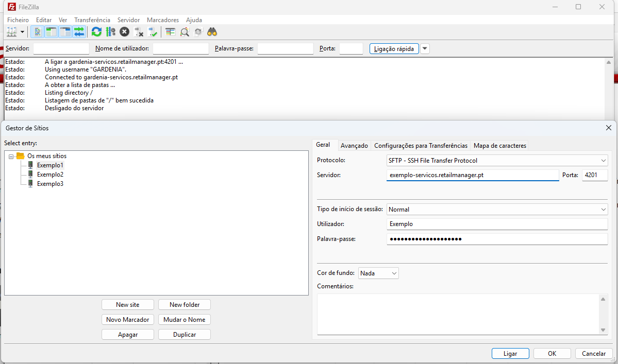This screenshot has width=618, height=364.
Task: Open the Ver menu
Action: tap(63, 20)
